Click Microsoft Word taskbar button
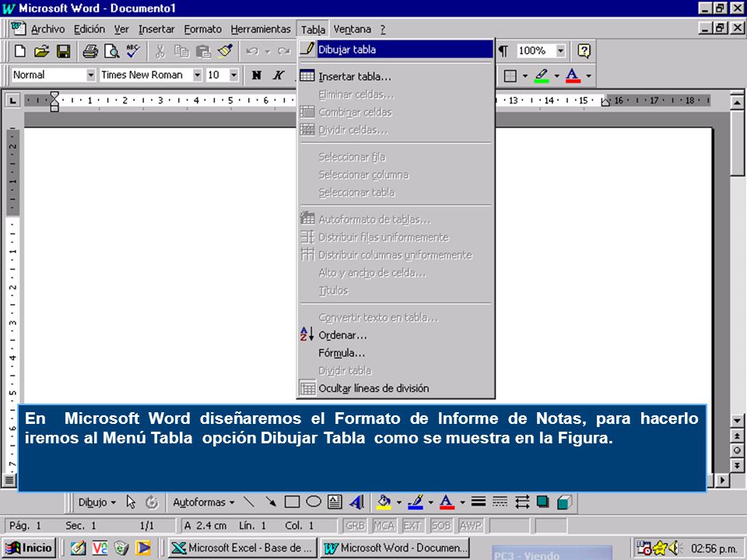Screen dimensions: 747x560 (x=395, y=548)
